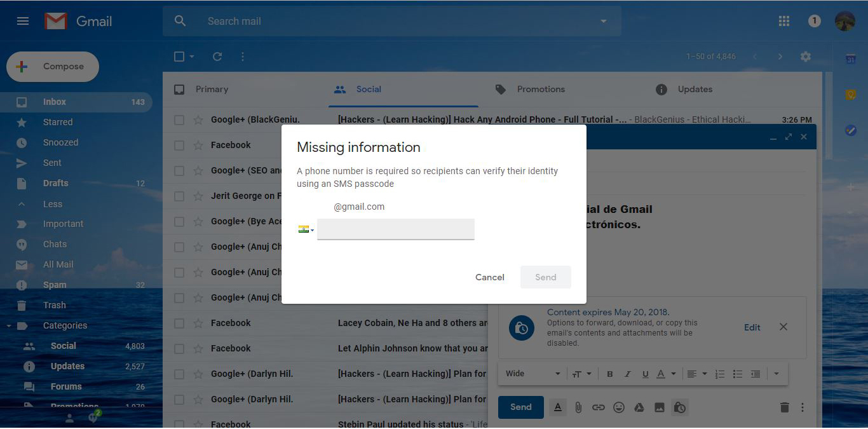Insert files using Google Drive
The image size is (868, 429).
coord(639,407)
